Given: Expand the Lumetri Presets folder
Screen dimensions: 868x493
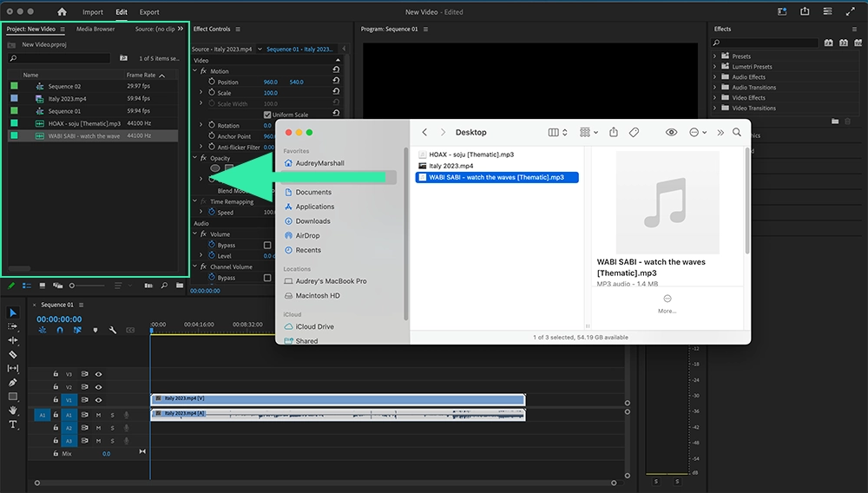Looking at the screenshot, I should (x=714, y=66).
